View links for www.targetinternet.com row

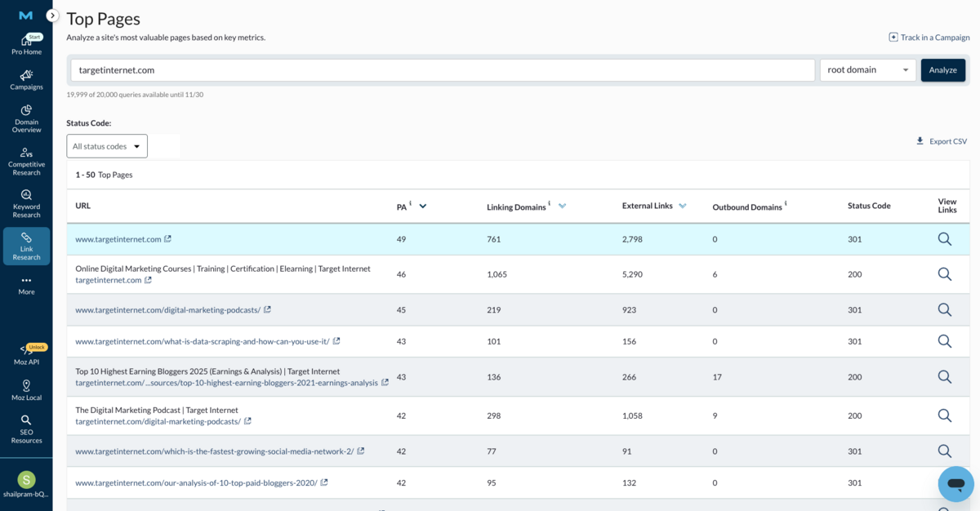pyautogui.click(x=945, y=239)
